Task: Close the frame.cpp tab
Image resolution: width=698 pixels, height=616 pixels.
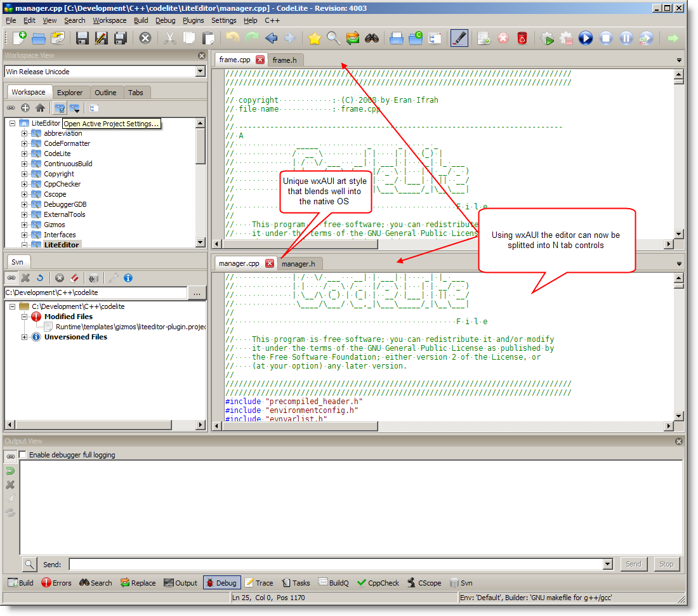Action: point(260,60)
